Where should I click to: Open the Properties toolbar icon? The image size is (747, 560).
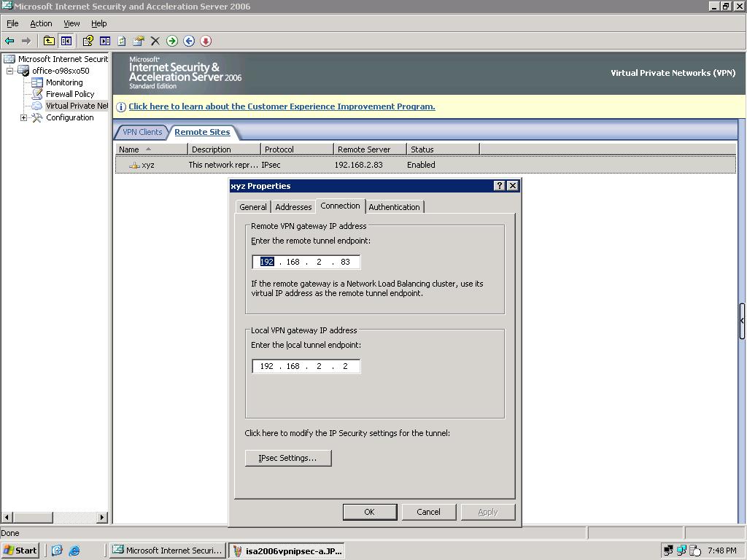139,41
